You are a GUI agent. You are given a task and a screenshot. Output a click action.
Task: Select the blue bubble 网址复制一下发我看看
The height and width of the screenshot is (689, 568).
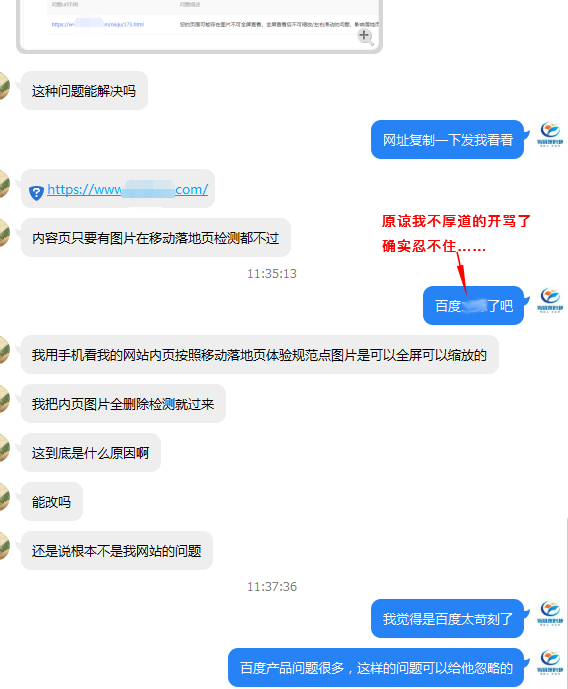(447, 140)
